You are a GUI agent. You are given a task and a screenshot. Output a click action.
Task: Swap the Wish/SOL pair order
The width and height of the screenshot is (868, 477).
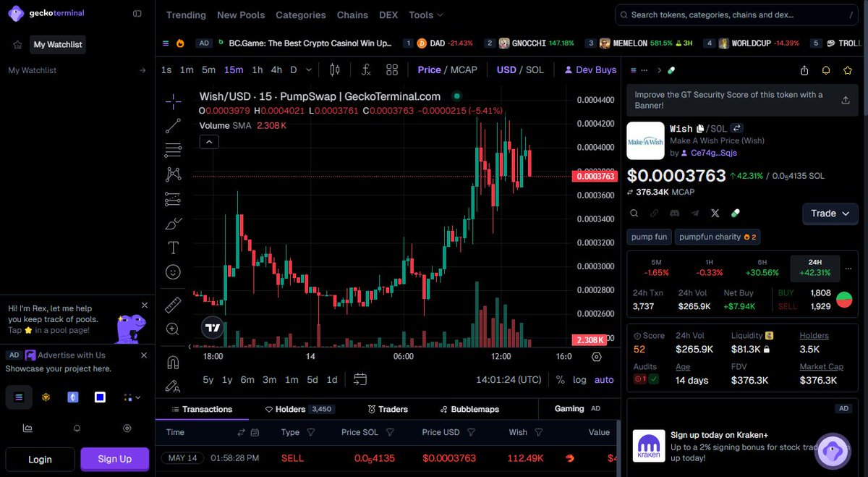(x=737, y=128)
